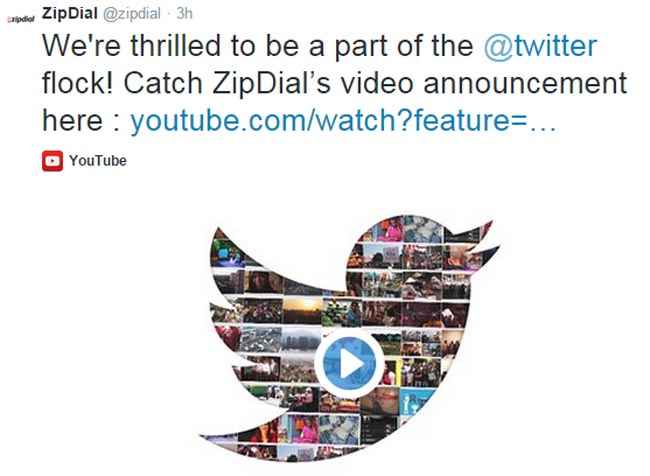Screen dimensions: 650x476
Task: Select the YouTube label text
Action: click(98, 161)
